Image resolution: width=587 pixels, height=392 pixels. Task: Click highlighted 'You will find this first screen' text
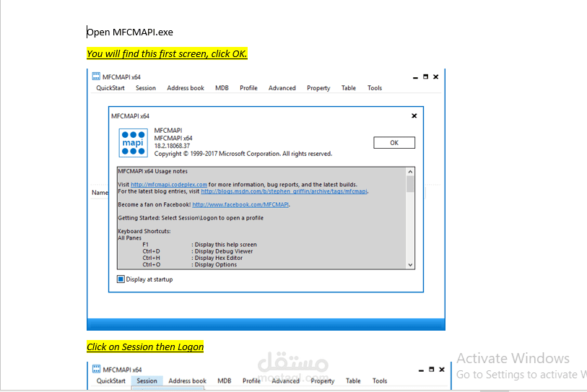(167, 54)
